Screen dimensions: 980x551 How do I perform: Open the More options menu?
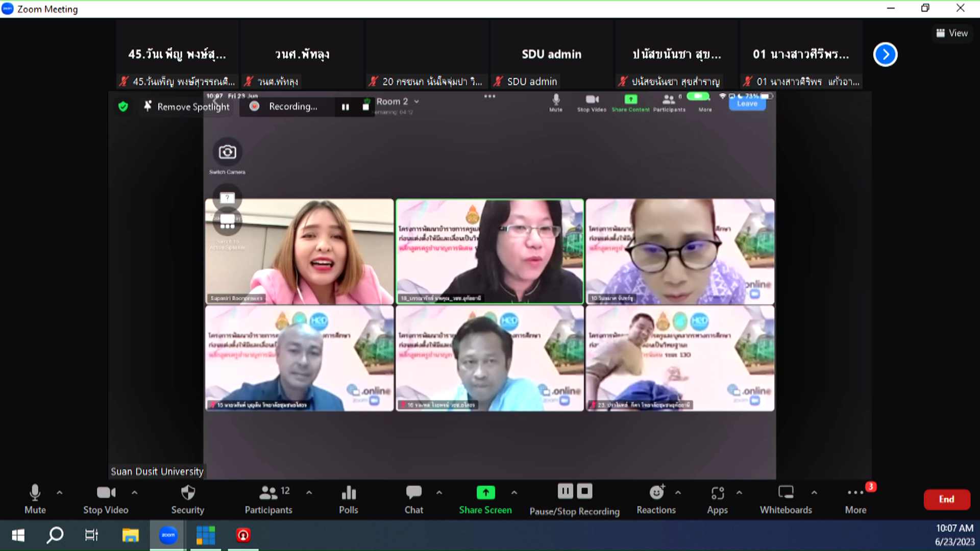click(855, 499)
